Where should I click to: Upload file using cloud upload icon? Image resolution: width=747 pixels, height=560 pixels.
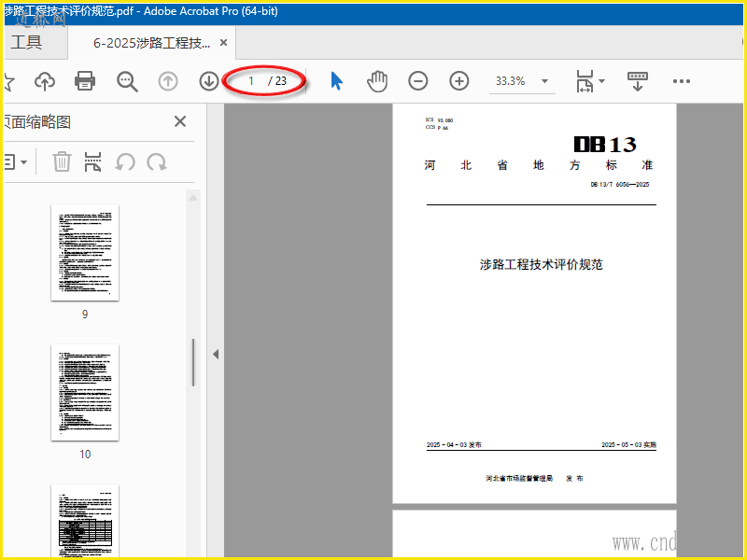pyautogui.click(x=45, y=81)
